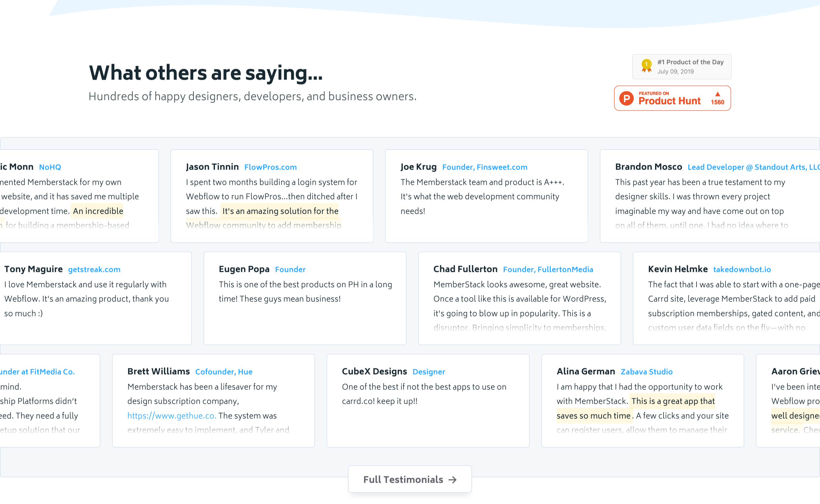Viewport: 820px width, 504px height.
Task: Click the Chad Fullerton name
Action: (x=465, y=269)
